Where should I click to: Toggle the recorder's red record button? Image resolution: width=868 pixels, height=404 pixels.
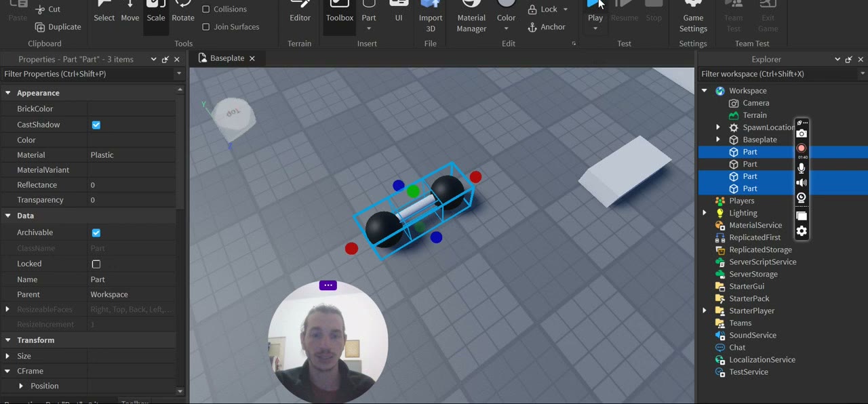tap(802, 148)
